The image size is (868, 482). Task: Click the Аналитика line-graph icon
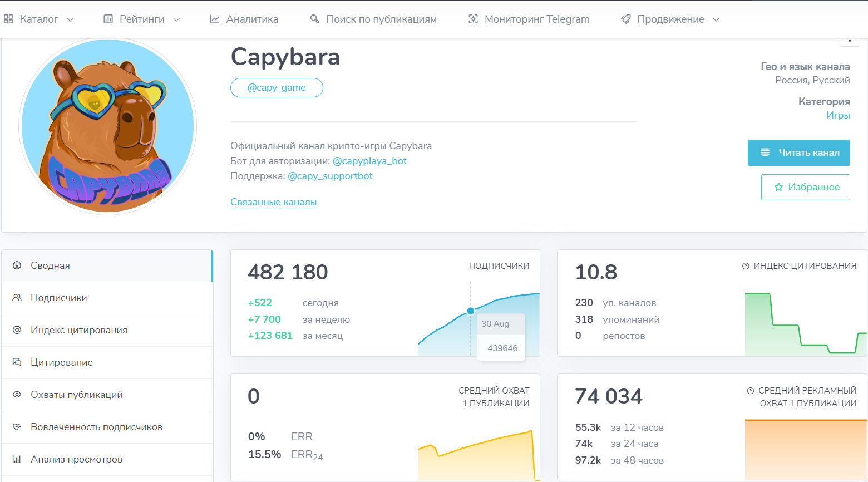pyautogui.click(x=214, y=19)
